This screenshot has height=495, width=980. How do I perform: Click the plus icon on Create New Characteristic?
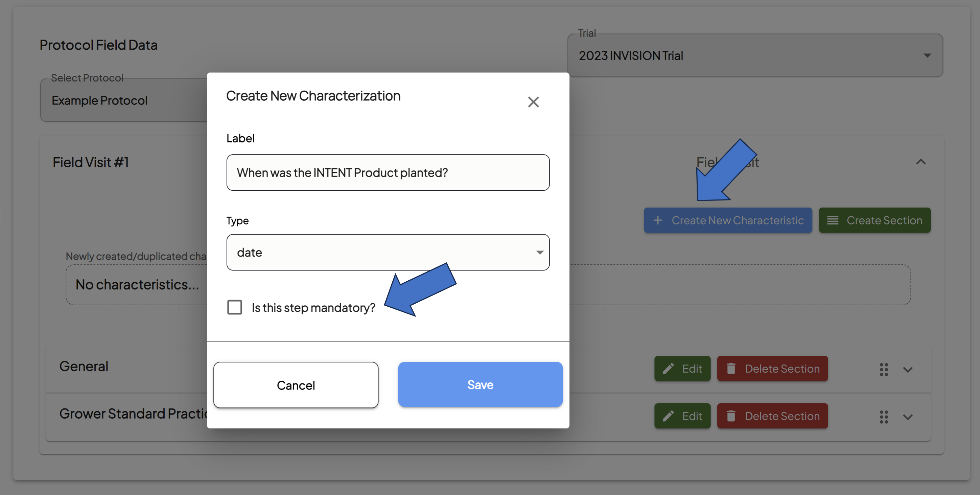pyautogui.click(x=658, y=220)
